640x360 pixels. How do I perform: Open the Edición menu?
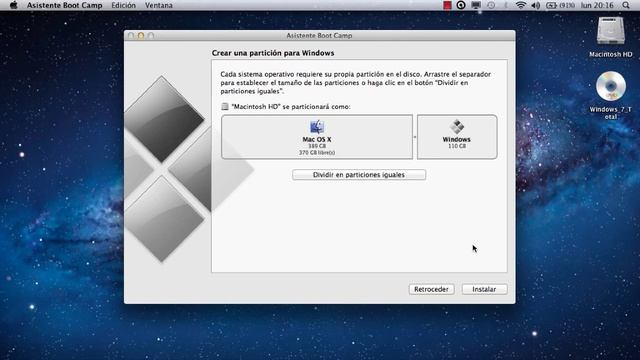click(123, 5)
